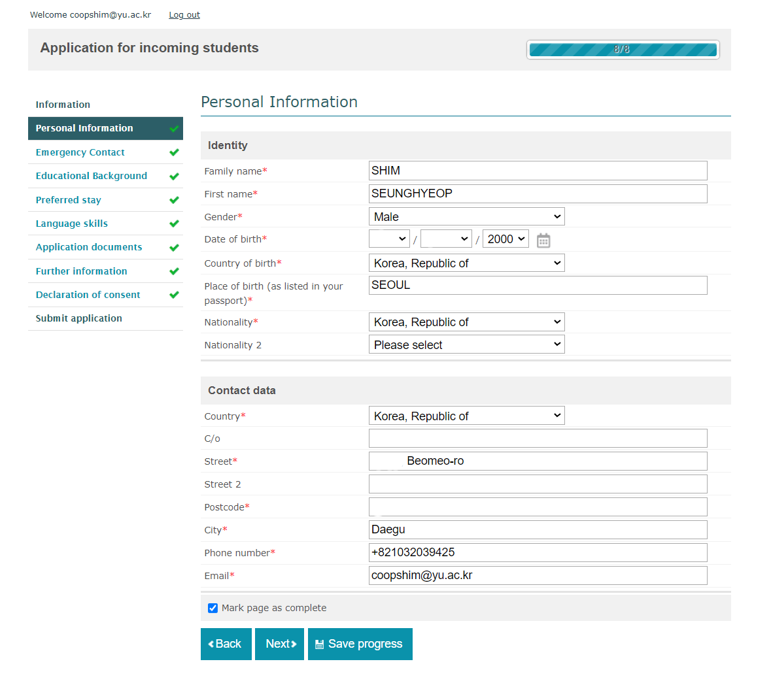This screenshot has width=771, height=700.
Task: Click the Place of birth field
Action: [x=538, y=285]
